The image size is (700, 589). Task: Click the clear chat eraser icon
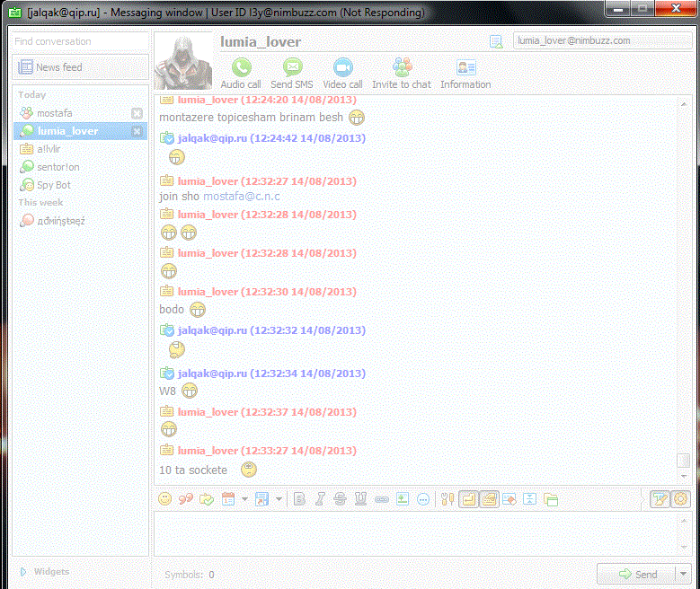(509, 499)
